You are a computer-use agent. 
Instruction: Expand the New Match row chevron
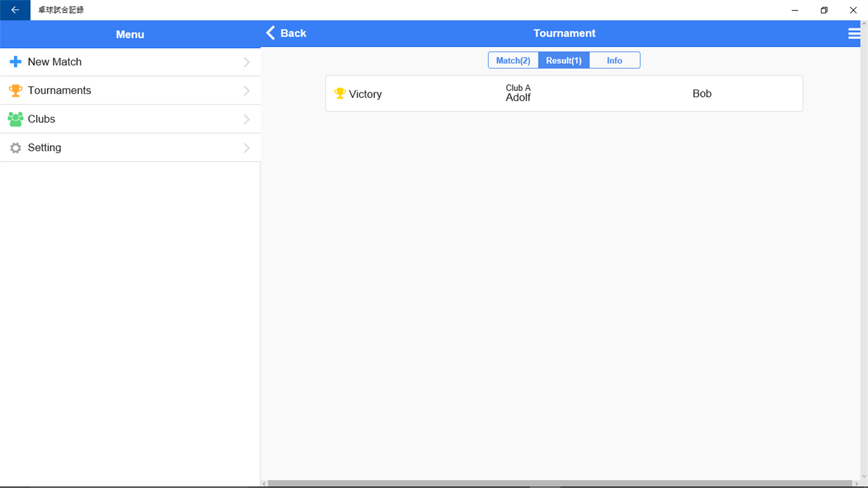pyautogui.click(x=247, y=62)
